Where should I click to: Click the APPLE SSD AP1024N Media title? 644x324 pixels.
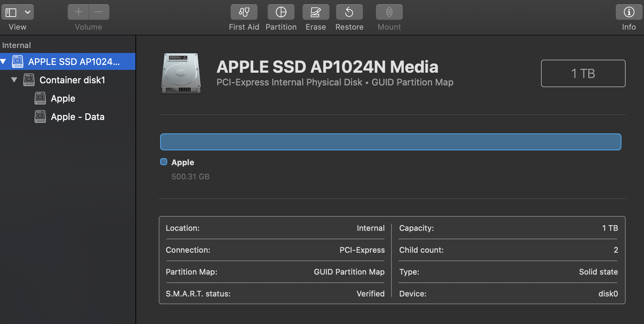tap(327, 67)
